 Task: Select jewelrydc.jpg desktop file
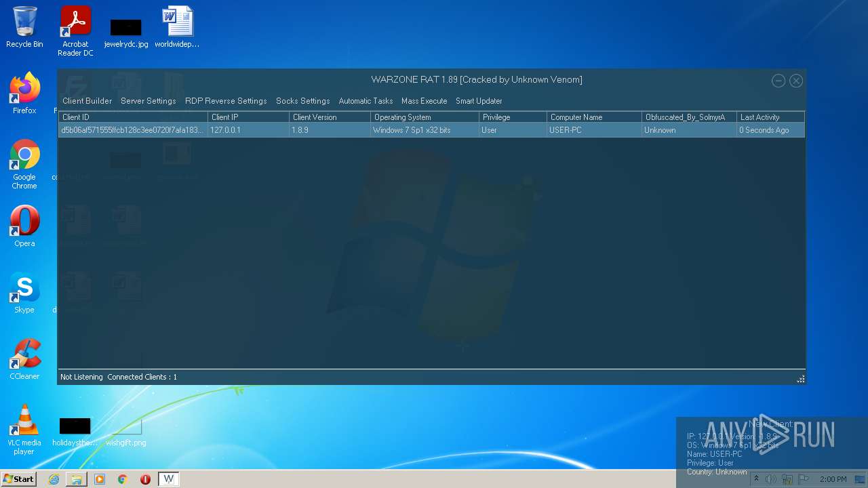126,33
